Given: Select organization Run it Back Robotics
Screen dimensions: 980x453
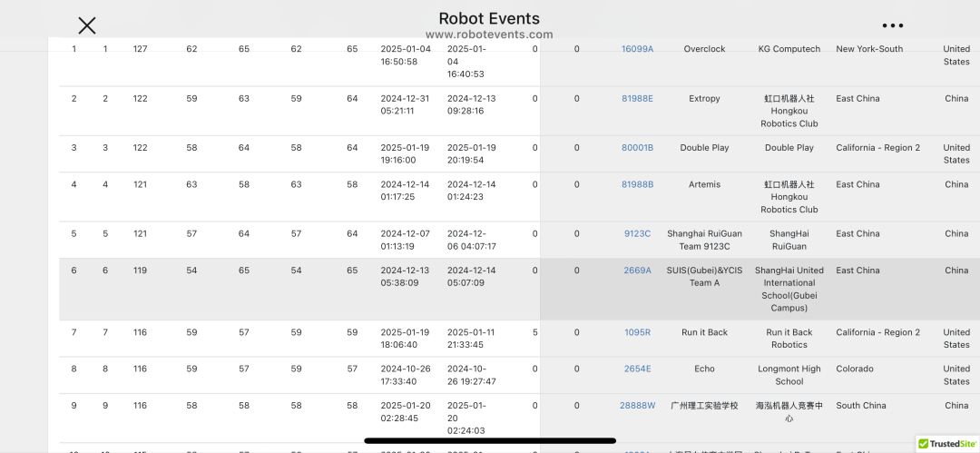Looking at the screenshot, I should pyautogui.click(x=789, y=339).
